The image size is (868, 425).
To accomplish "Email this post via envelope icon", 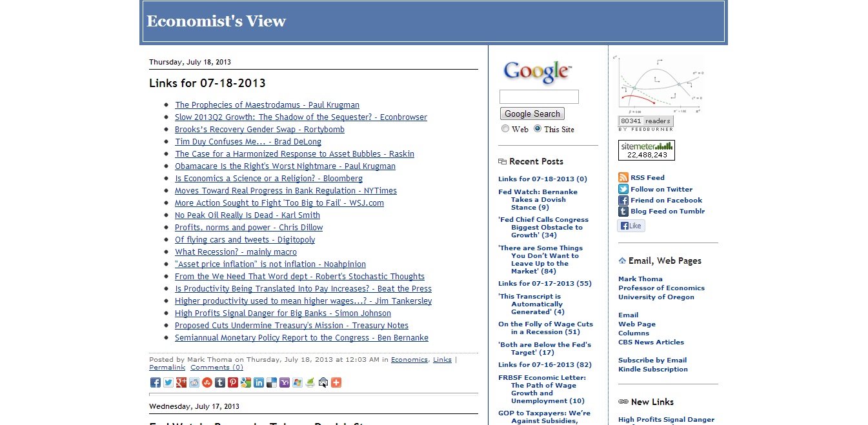I will click(x=323, y=382).
